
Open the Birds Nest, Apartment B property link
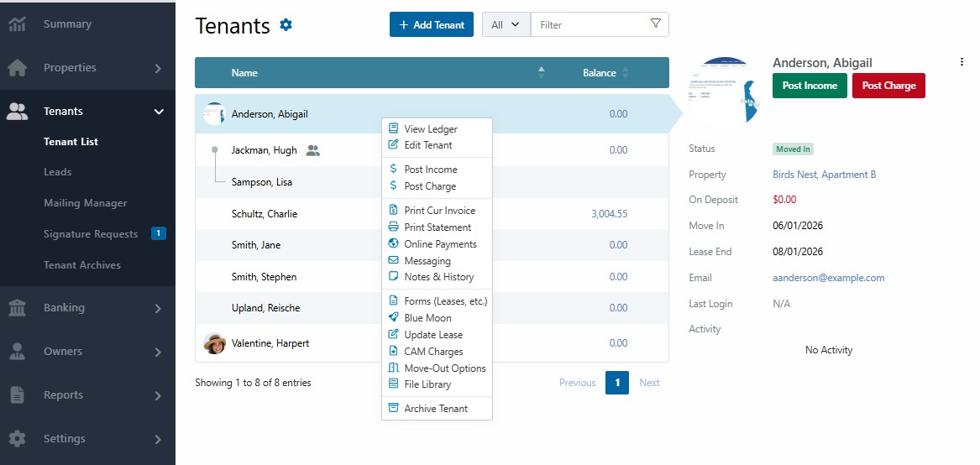click(x=825, y=175)
